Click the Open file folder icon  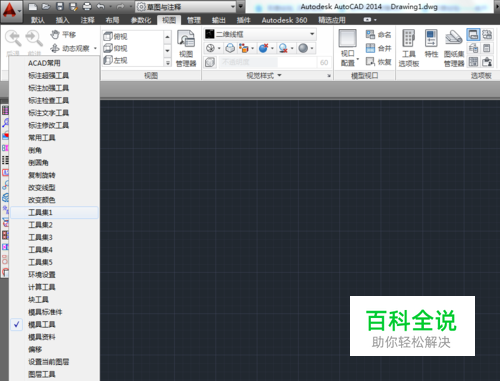coord(46,6)
